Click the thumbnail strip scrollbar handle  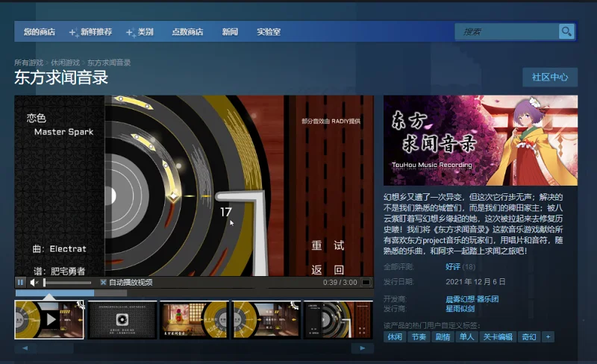click(x=55, y=348)
